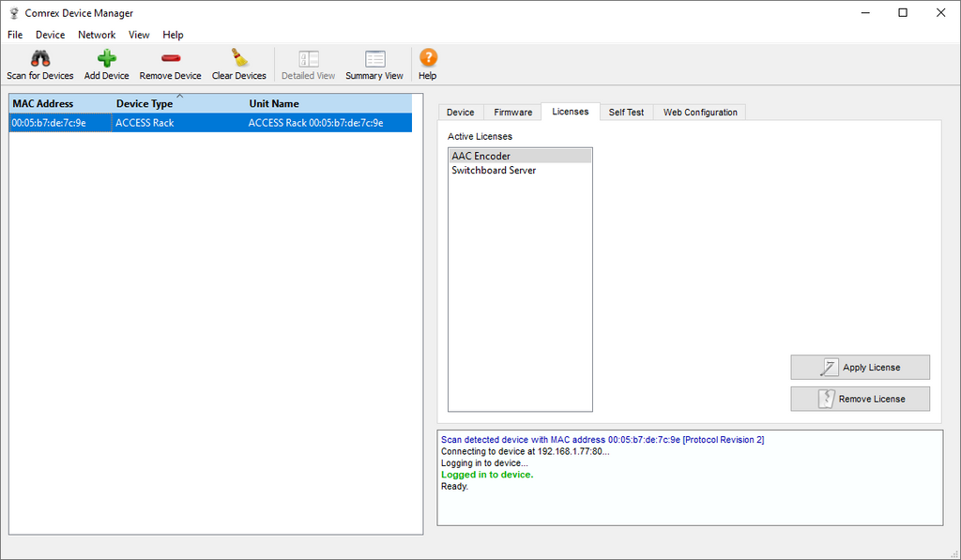Sort by the Unit Name column header
This screenshot has width=961, height=560.
(x=328, y=103)
